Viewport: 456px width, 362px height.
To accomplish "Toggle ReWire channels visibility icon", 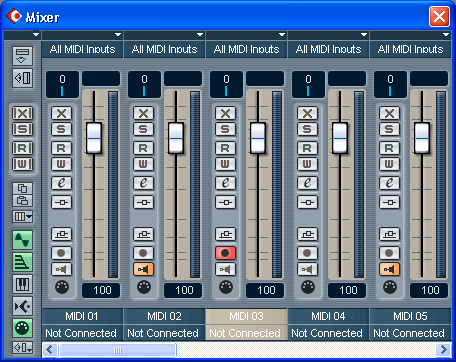I will [x=22, y=306].
